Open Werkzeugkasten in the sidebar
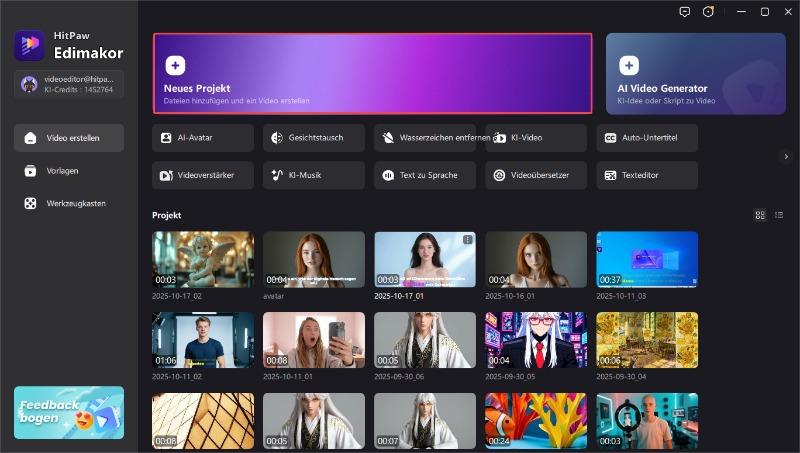Screen dimensions: 800x453 pos(69,203)
